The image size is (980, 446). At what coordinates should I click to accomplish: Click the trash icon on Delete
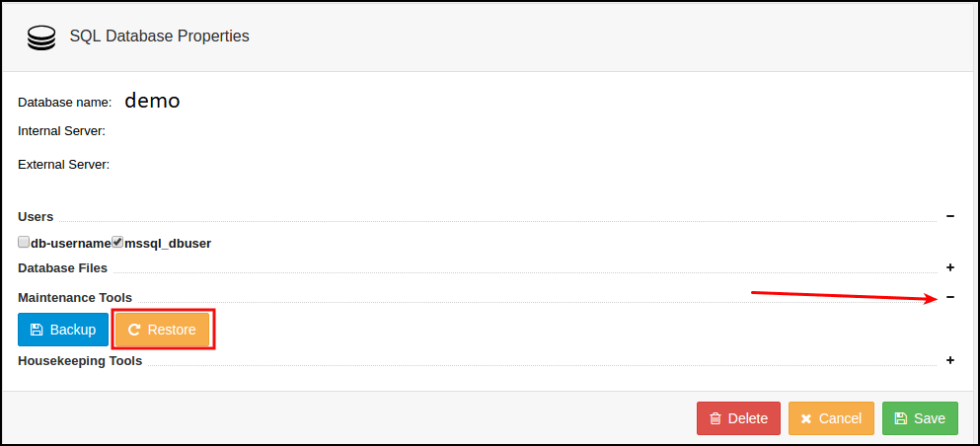click(x=716, y=418)
